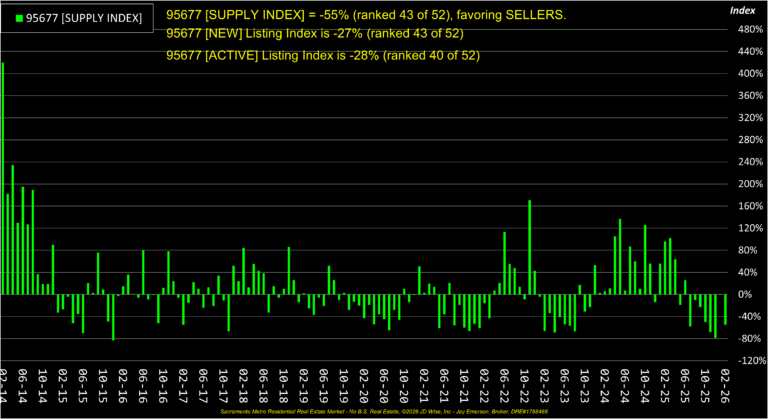Click the 06-25 date label

pos(685,386)
